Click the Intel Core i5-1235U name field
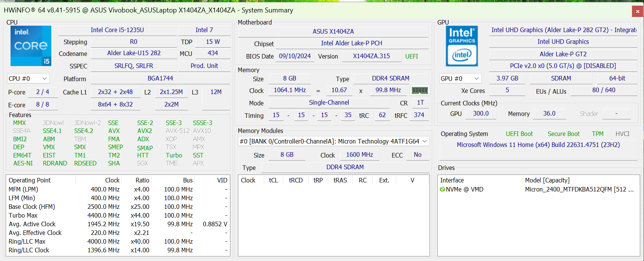644x261 pixels. click(117, 30)
